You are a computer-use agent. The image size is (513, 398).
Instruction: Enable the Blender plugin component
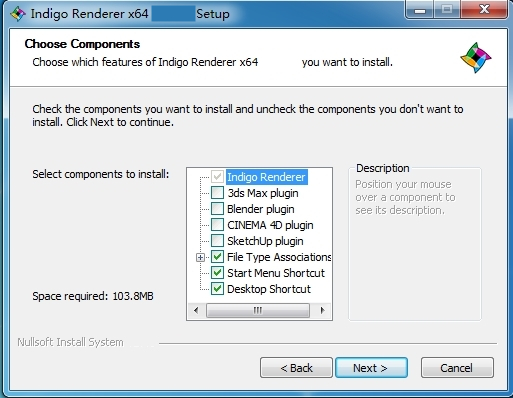point(217,209)
